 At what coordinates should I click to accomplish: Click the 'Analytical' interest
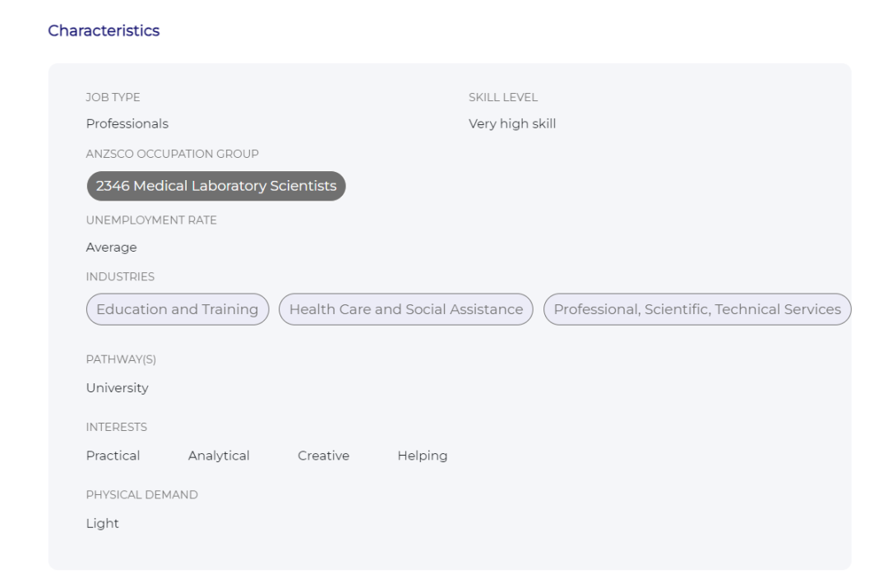(x=219, y=456)
